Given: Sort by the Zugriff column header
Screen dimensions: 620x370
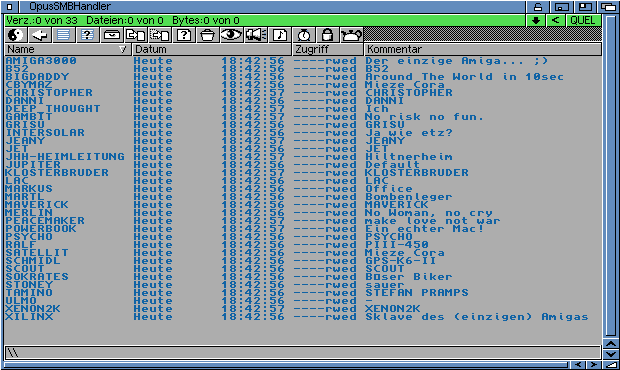Looking at the screenshot, I should coord(328,49).
